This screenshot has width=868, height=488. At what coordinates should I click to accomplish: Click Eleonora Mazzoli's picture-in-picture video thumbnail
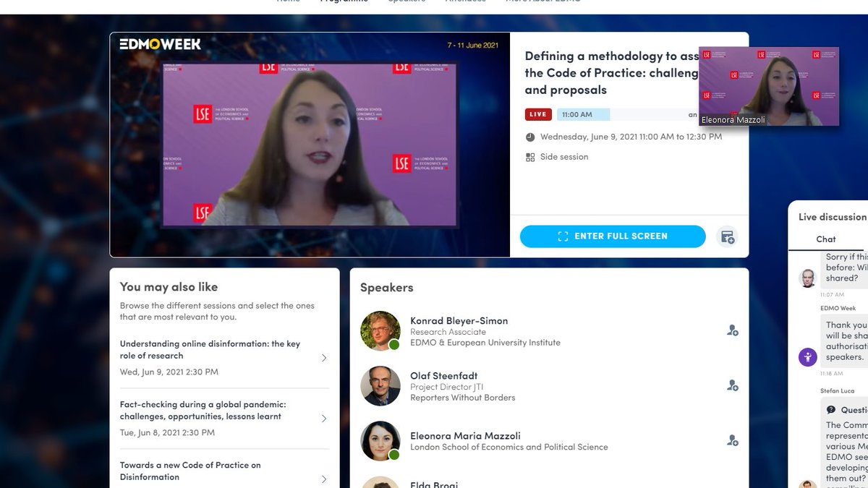pos(769,85)
